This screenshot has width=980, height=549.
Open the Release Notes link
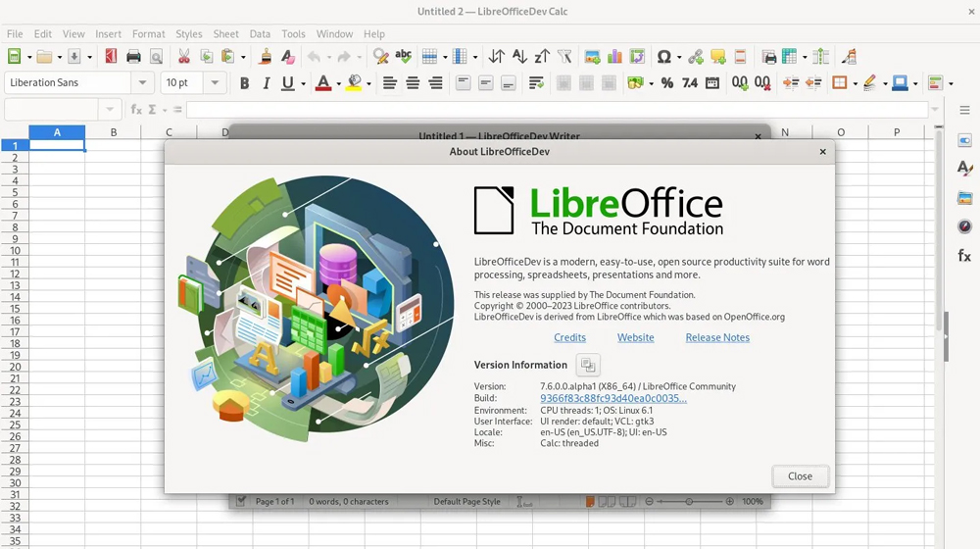point(717,337)
